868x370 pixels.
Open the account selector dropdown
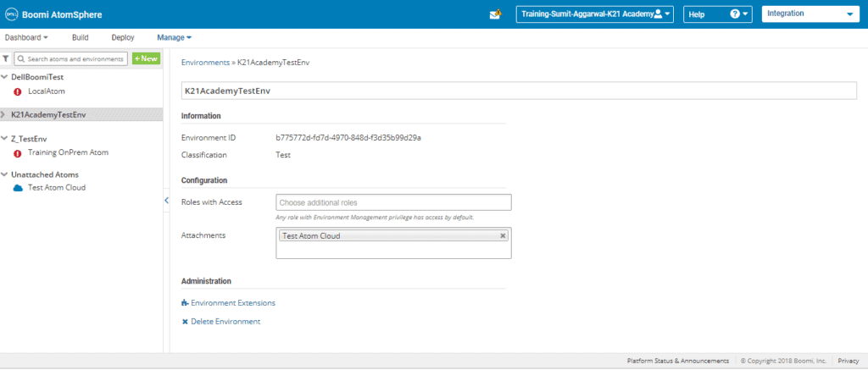(x=594, y=14)
